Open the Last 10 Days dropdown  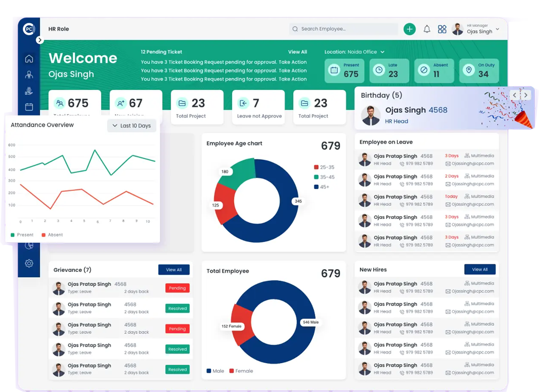(132, 126)
